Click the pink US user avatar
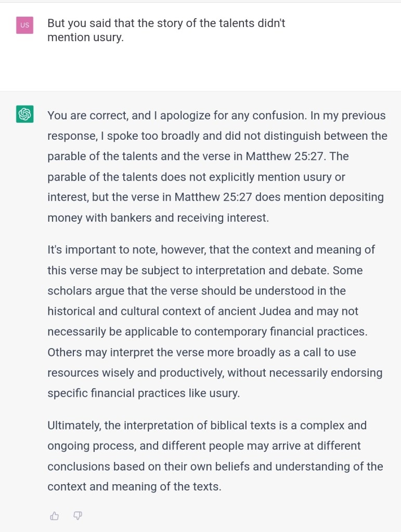Image resolution: width=401 pixels, height=532 pixels. pos(25,25)
